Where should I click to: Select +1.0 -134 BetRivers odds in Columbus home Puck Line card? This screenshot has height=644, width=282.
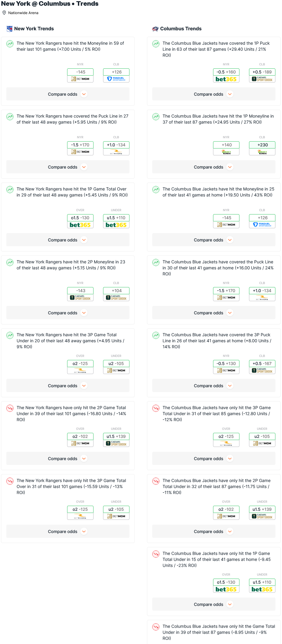[262, 294]
